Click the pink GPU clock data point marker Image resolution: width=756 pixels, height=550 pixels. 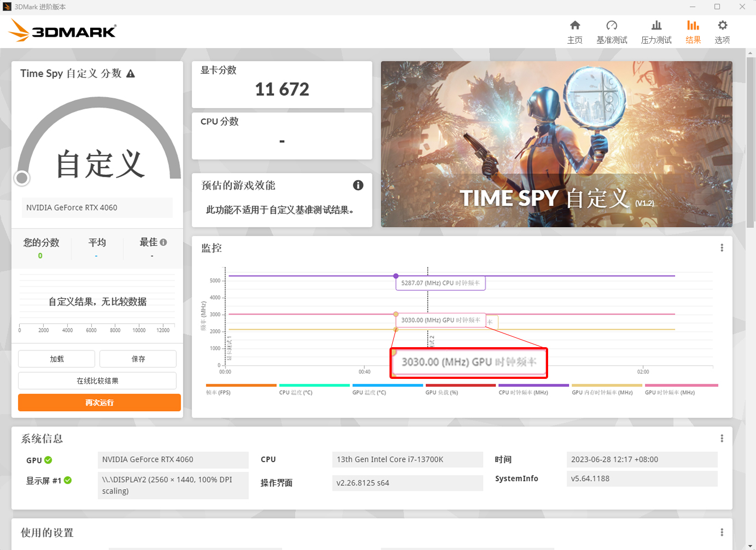tap(396, 314)
